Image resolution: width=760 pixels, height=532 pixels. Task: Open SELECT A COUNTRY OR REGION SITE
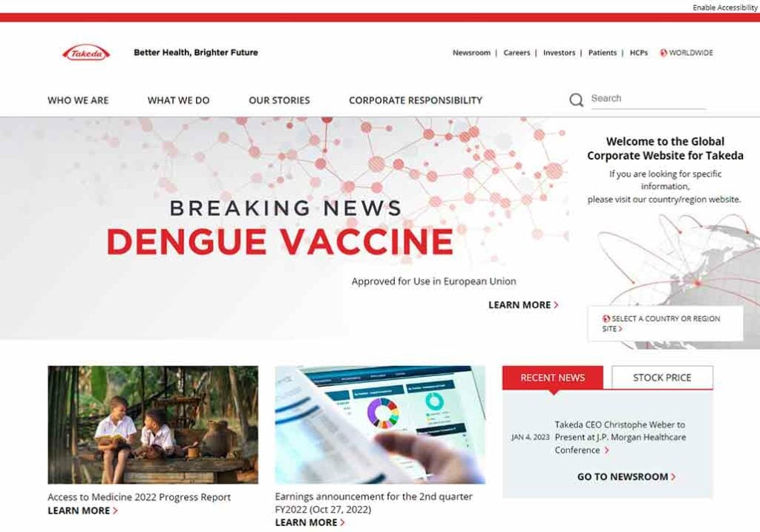(x=665, y=324)
